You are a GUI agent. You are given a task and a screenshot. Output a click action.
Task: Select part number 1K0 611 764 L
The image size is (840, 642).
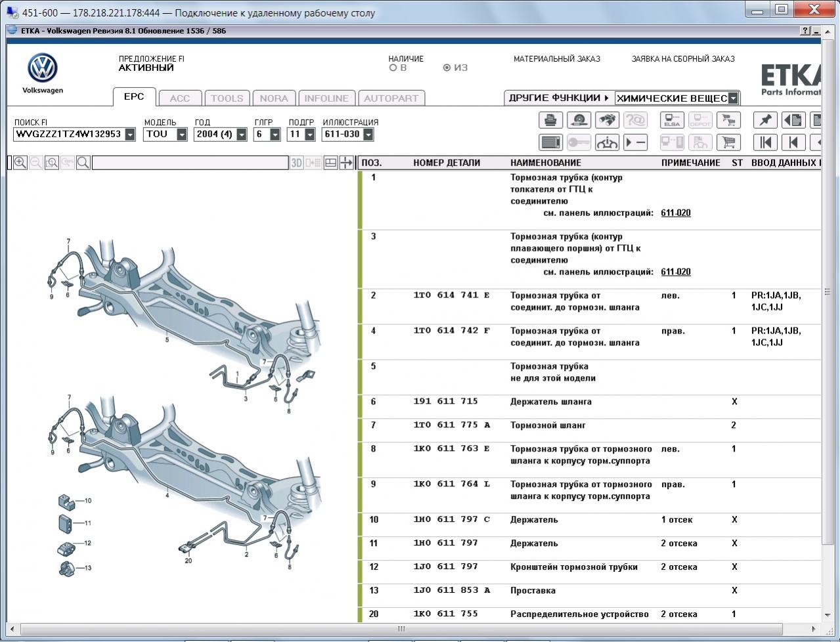pos(452,484)
